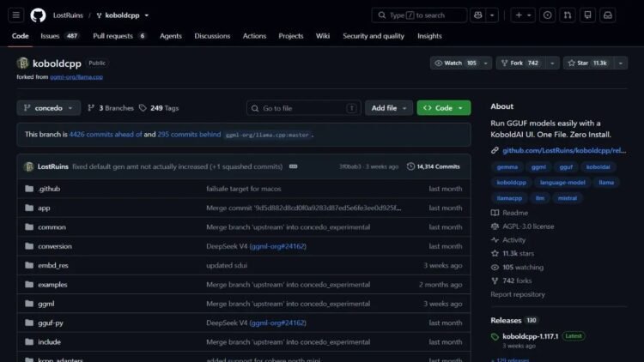Open the Add file dropdown
Screen dimensions: 644x362
coord(388,108)
